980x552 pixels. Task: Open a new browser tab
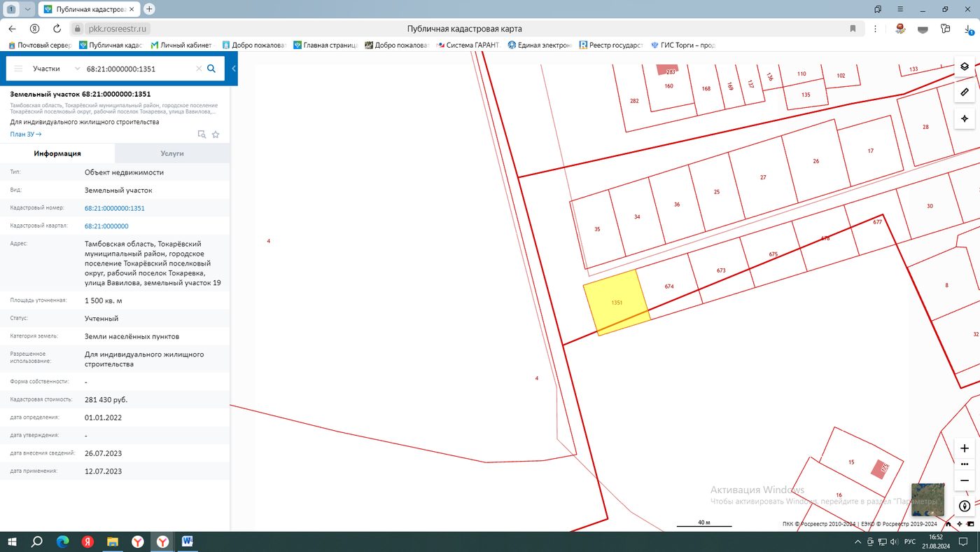[x=149, y=9]
